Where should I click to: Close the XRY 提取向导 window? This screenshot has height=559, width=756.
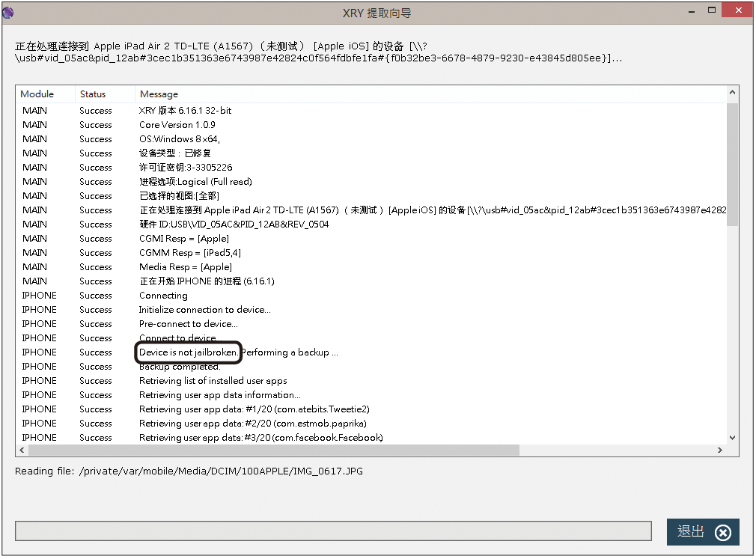738,10
